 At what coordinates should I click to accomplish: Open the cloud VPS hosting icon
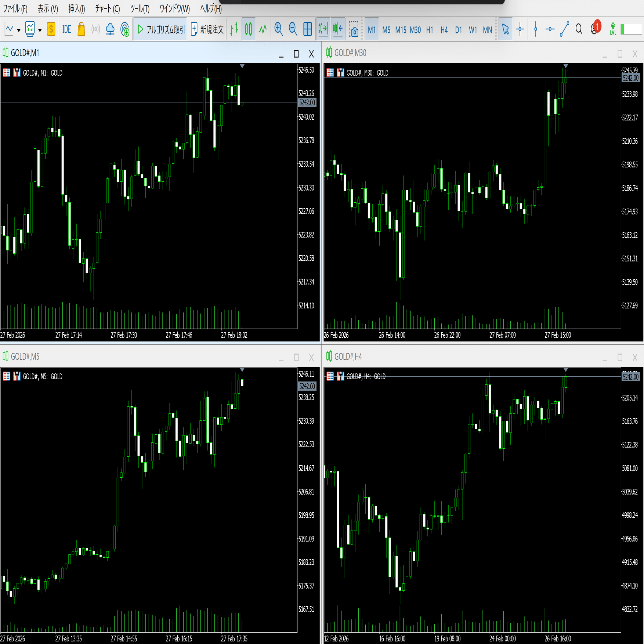[110, 29]
